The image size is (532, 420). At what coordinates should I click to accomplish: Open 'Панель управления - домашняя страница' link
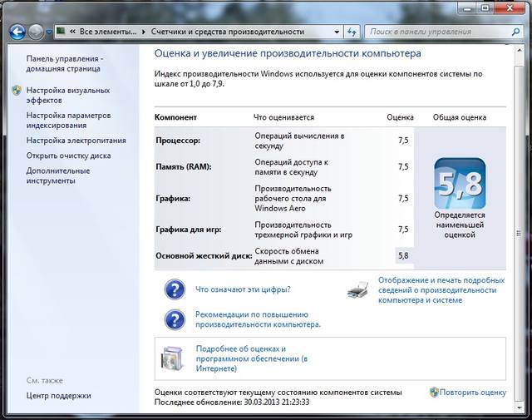[x=65, y=65]
